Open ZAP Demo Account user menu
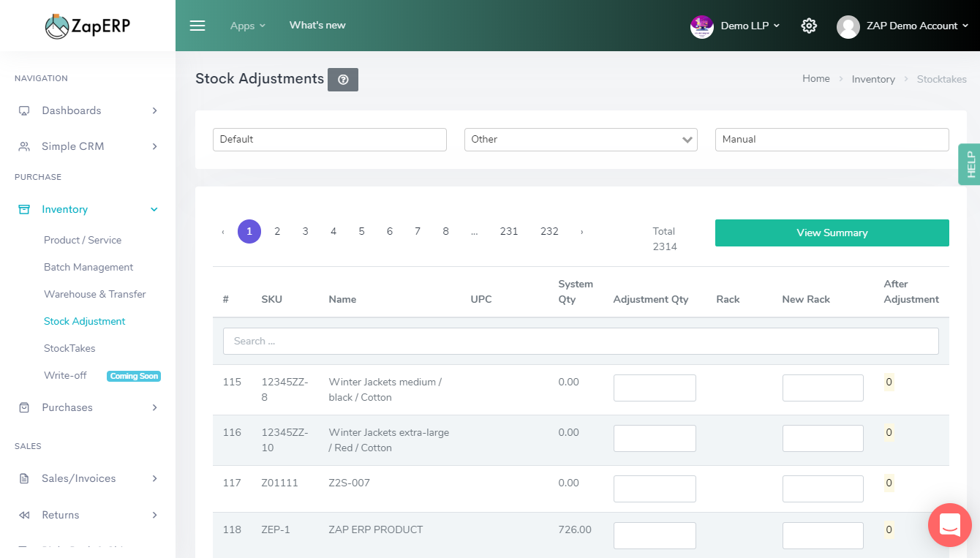980x558 pixels. pyautogui.click(x=918, y=26)
